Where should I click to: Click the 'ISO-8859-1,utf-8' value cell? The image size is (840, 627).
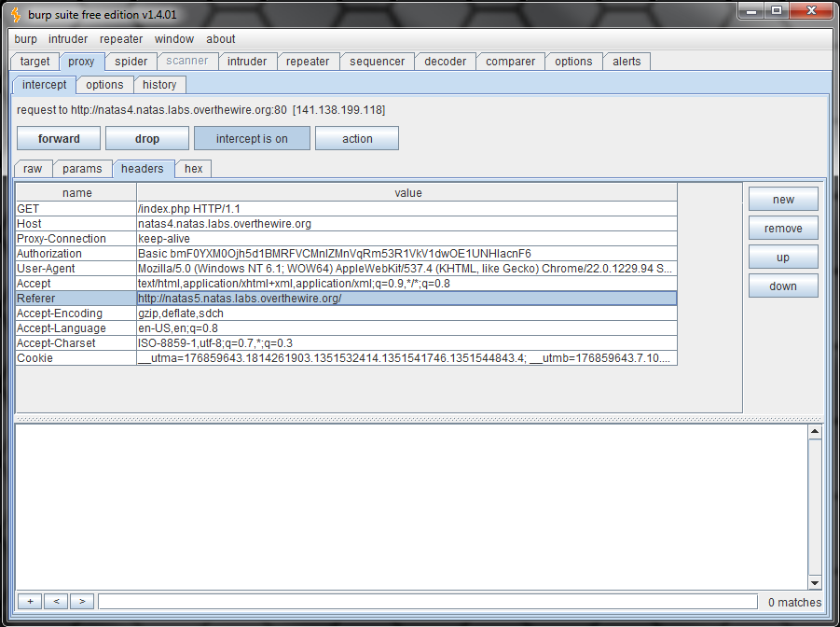pos(407,343)
